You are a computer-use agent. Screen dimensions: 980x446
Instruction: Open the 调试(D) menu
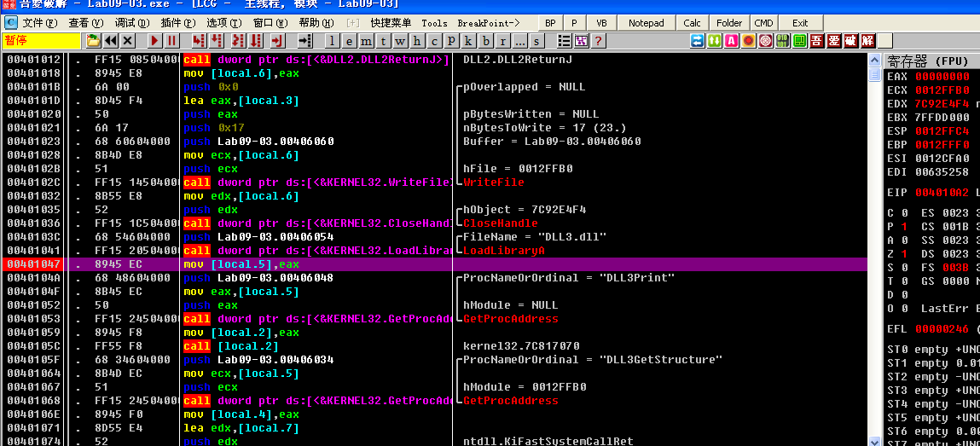pyautogui.click(x=132, y=23)
